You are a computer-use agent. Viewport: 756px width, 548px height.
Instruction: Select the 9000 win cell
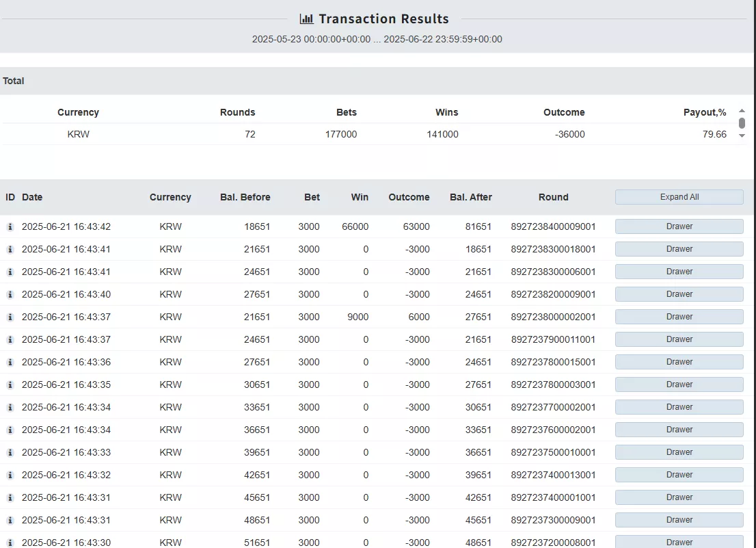pyautogui.click(x=357, y=317)
